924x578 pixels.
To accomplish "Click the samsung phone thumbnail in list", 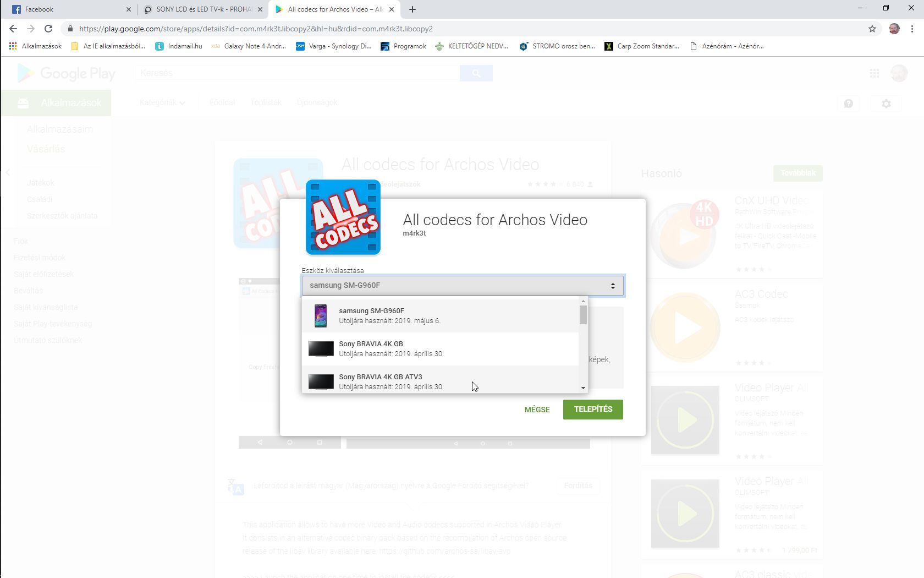I will pyautogui.click(x=321, y=315).
